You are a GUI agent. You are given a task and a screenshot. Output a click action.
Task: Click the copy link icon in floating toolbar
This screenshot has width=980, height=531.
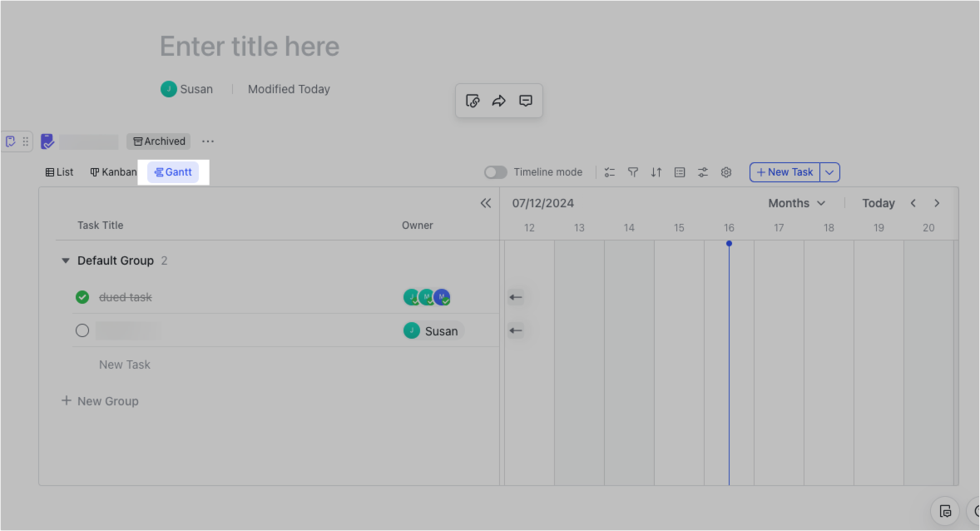click(x=473, y=101)
